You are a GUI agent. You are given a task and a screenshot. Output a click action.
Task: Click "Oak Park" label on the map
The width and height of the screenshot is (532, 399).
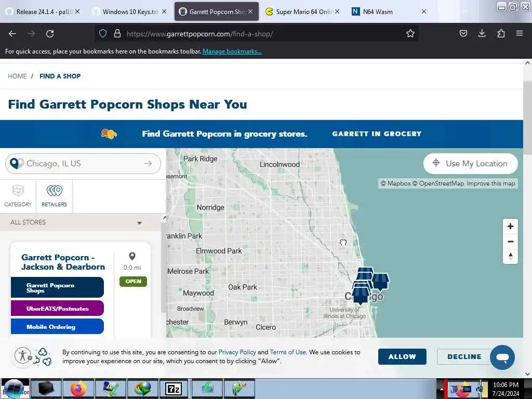click(x=243, y=287)
